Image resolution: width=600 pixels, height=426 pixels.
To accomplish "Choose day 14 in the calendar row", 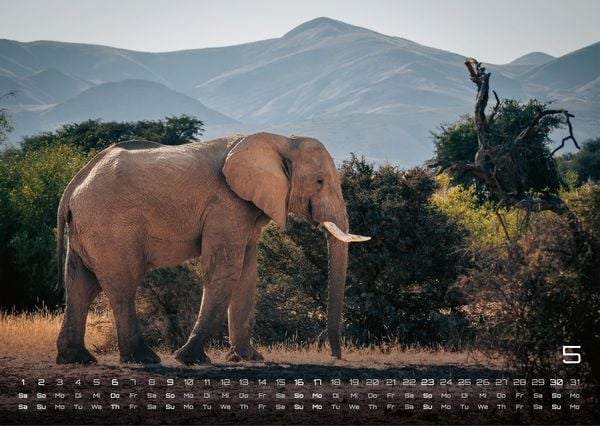I will point(262,382).
